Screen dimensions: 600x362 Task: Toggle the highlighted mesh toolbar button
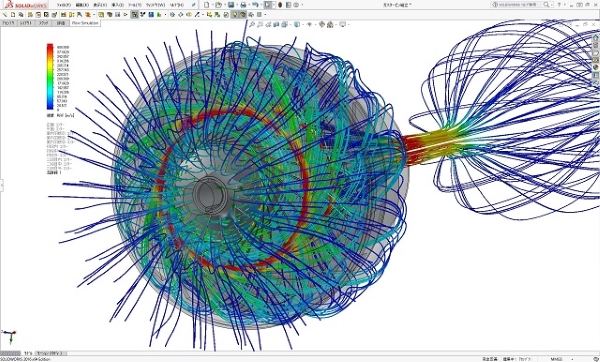(x=134, y=15)
